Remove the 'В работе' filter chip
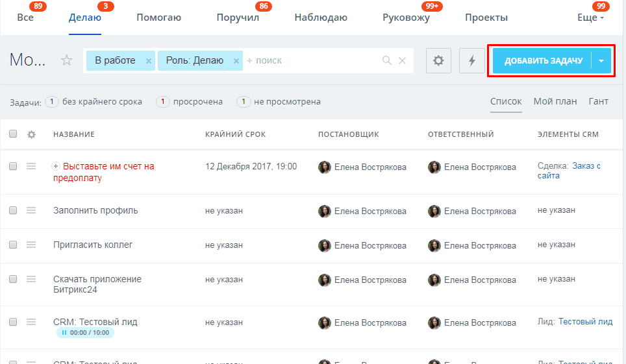Screen dimensions: 626x364 148,61
